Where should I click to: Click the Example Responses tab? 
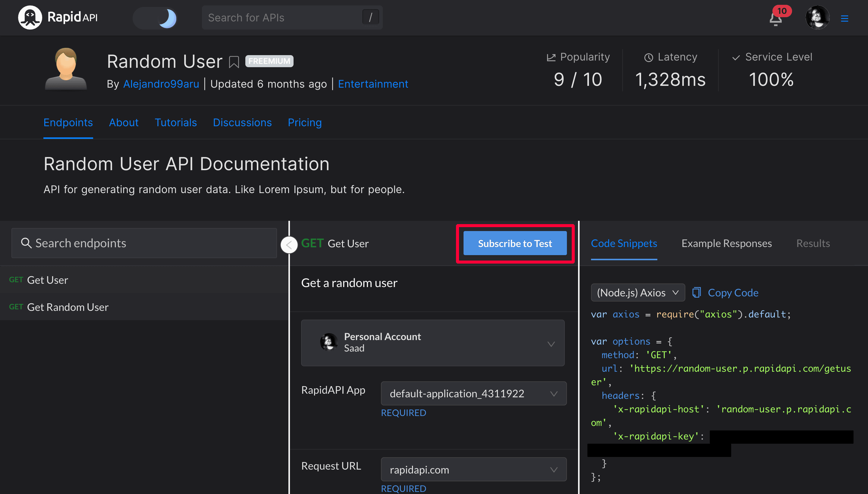coord(726,242)
